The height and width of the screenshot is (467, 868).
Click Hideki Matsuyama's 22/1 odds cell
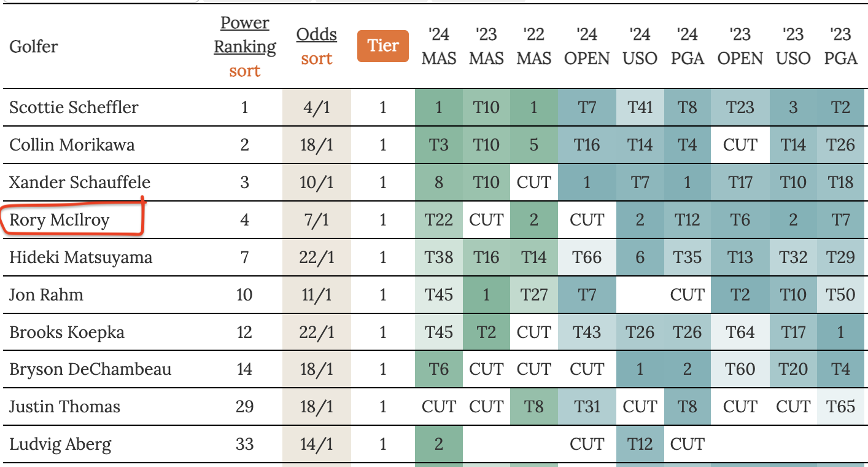click(x=316, y=257)
